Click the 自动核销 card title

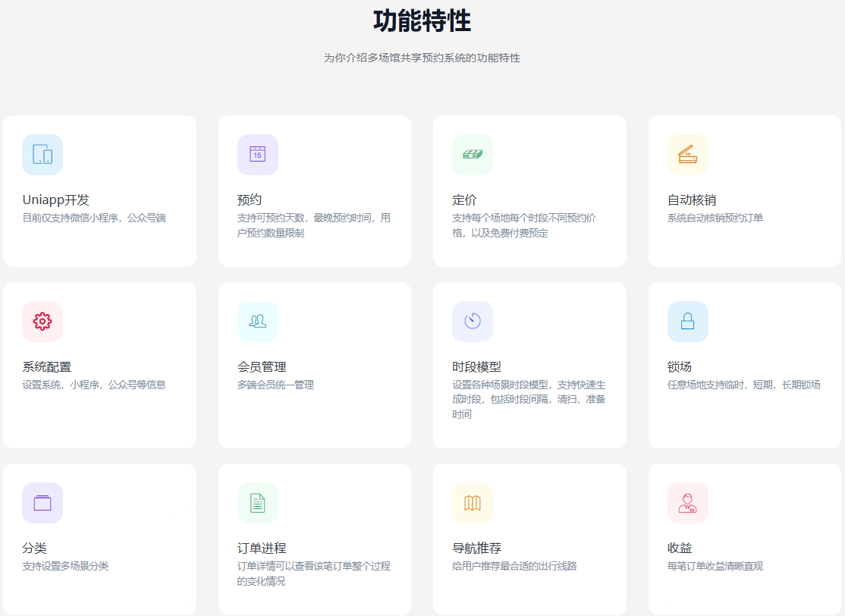691,200
